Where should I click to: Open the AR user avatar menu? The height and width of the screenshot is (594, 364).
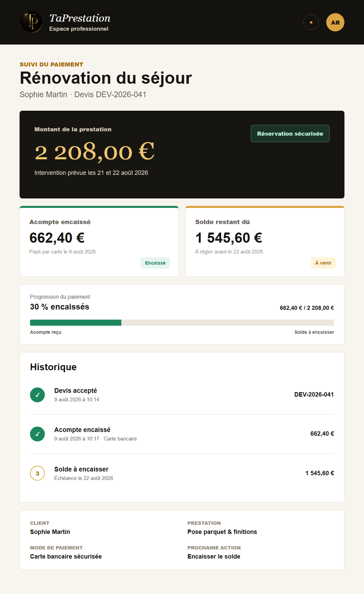click(x=335, y=22)
